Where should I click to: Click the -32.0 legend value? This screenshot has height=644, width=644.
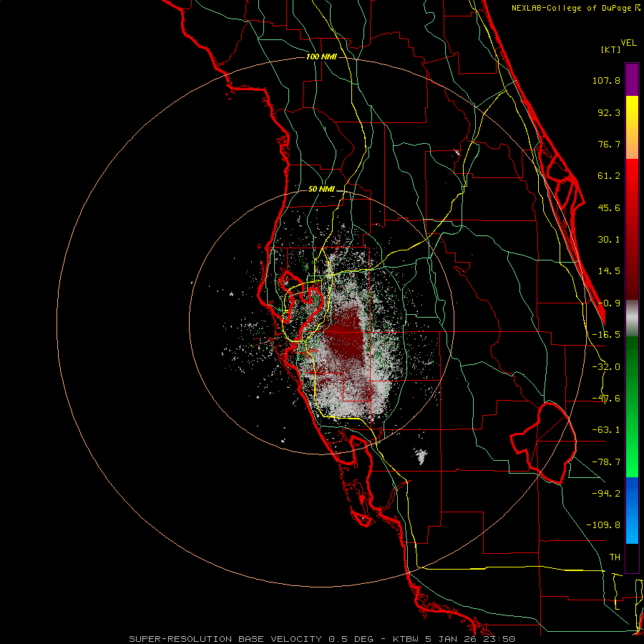click(606, 367)
